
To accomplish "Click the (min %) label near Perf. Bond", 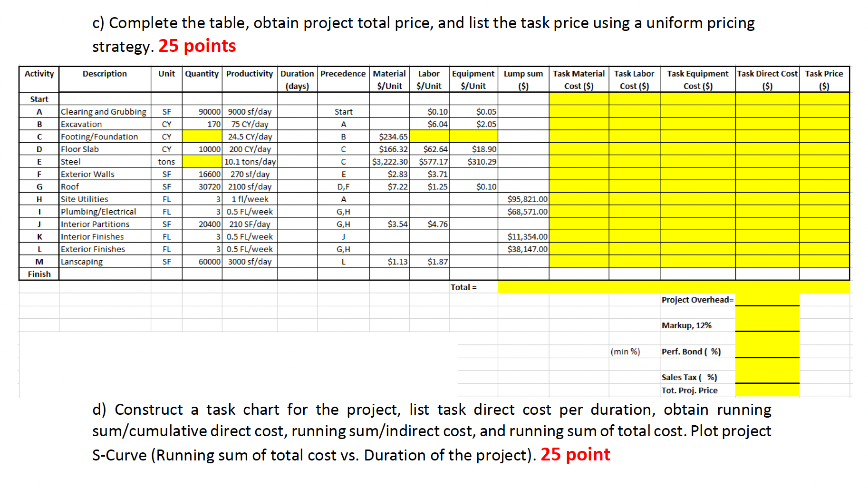I will pos(625,352).
